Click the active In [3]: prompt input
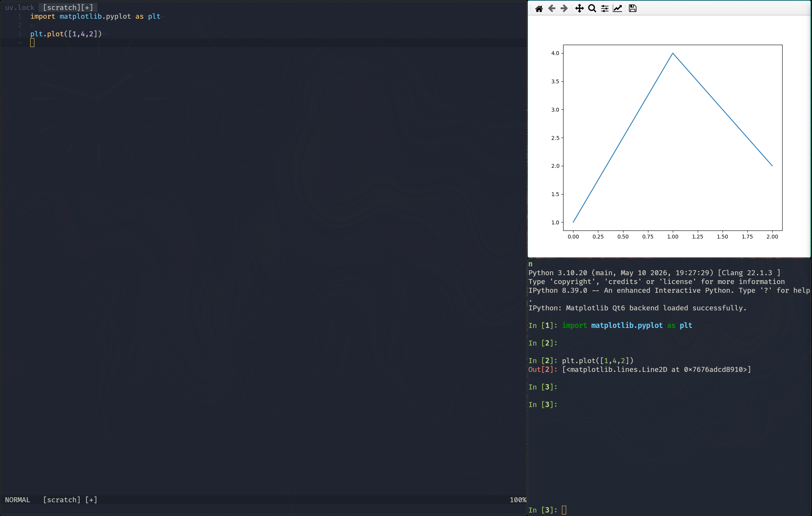 click(x=564, y=510)
